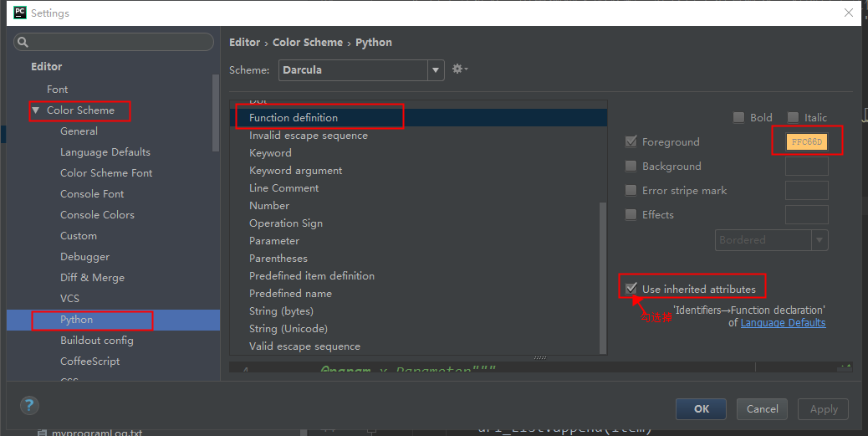Close the Settings dialog

tap(848, 13)
